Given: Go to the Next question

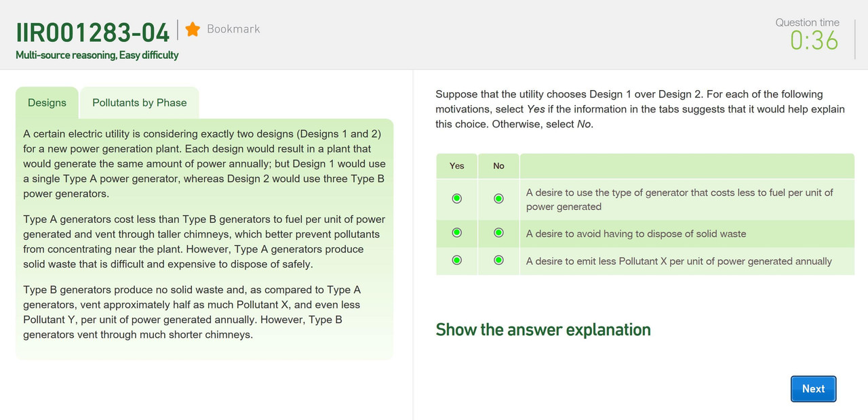Looking at the screenshot, I should pos(813,389).
